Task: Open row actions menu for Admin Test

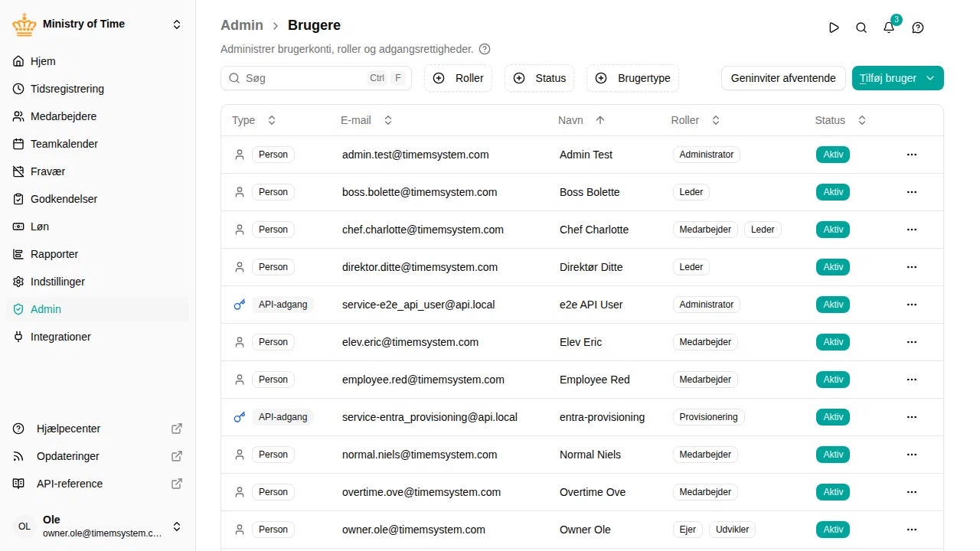Action: 912,155
